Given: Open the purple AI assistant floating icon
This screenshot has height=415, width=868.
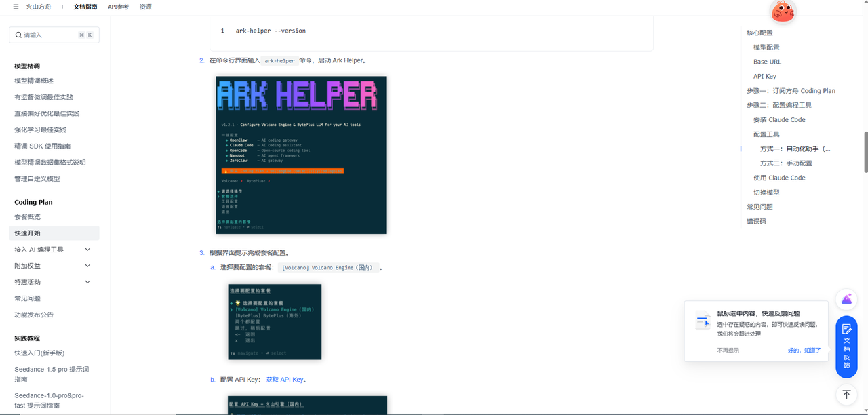Looking at the screenshot, I should [x=846, y=299].
